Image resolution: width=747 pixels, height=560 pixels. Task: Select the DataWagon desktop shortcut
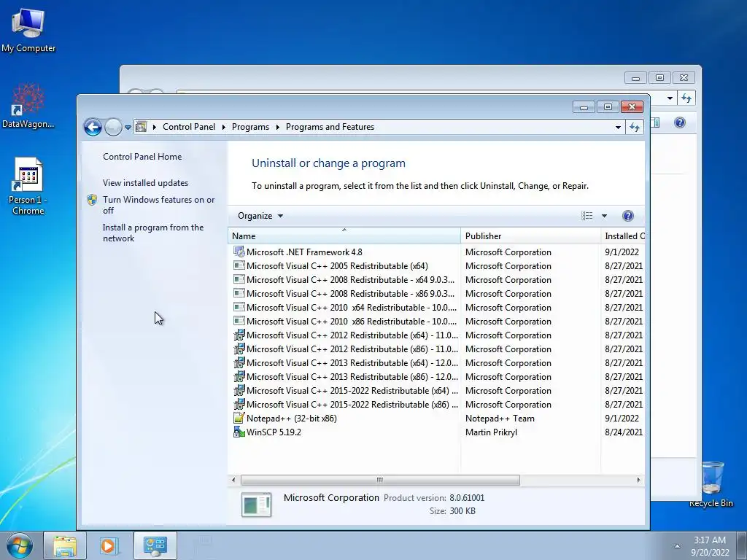point(28,106)
